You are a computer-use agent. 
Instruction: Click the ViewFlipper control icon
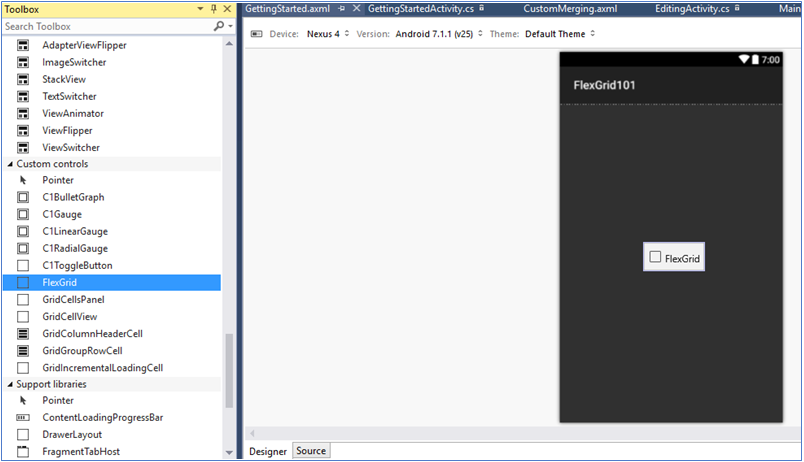(23, 131)
